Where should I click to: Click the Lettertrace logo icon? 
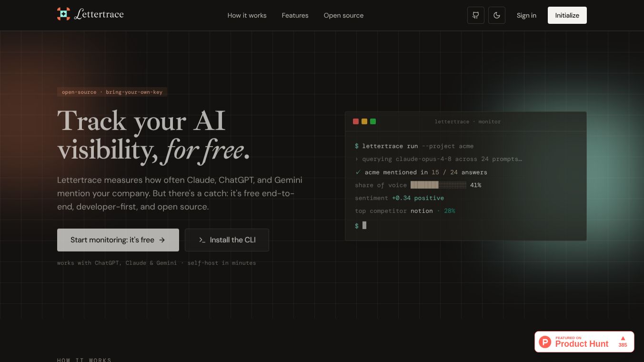(63, 14)
